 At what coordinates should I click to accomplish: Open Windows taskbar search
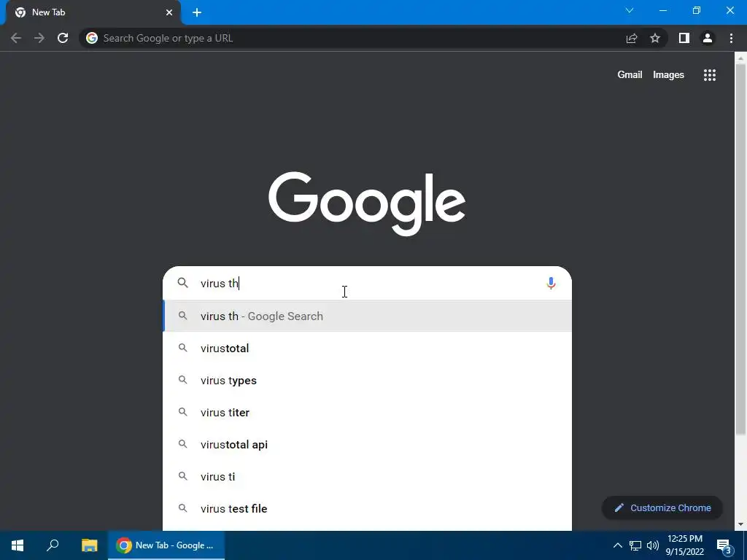53,545
